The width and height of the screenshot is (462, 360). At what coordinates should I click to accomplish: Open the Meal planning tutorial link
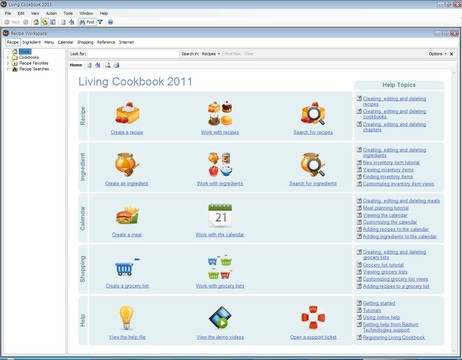click(x=386, y=208)
